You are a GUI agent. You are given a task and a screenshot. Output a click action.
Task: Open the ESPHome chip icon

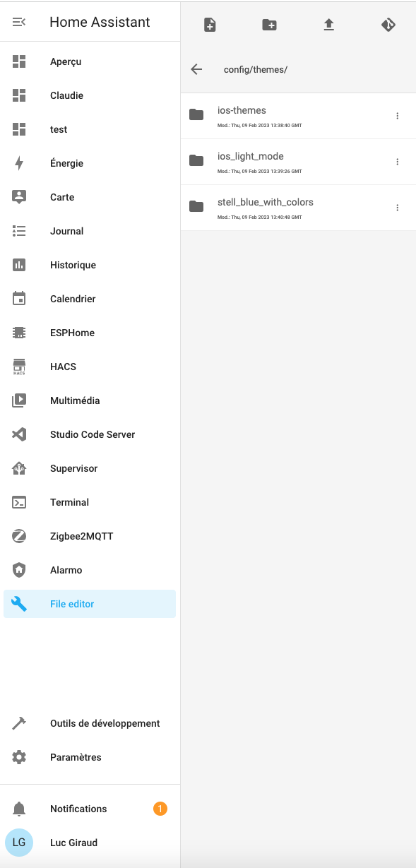coord(19,333)
